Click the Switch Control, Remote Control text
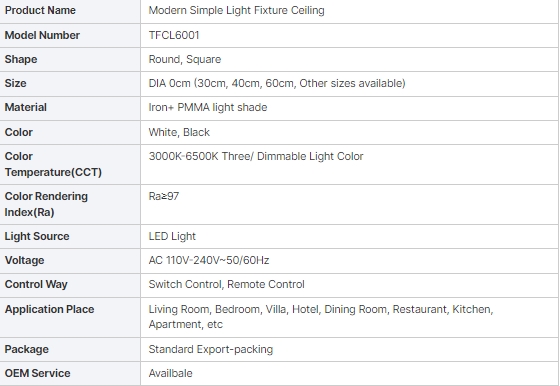This screenshot has width=560, height=386. tap(226, 284)
